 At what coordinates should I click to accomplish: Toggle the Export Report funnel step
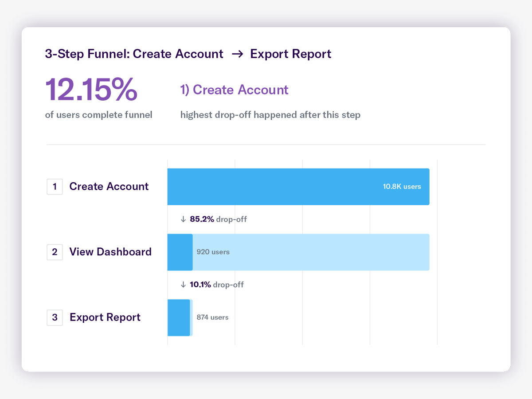[105, 317]
